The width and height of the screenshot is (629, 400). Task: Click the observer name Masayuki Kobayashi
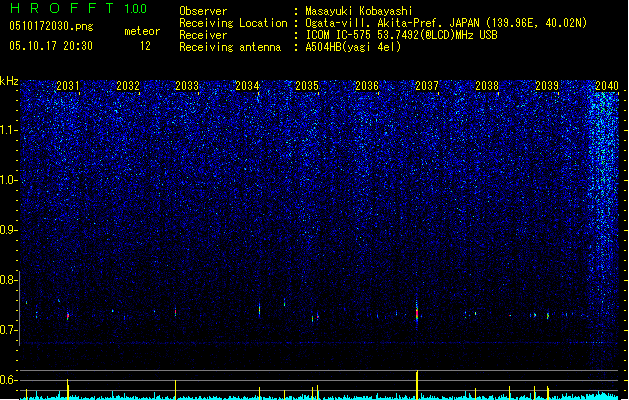click(x=359, y=11)
